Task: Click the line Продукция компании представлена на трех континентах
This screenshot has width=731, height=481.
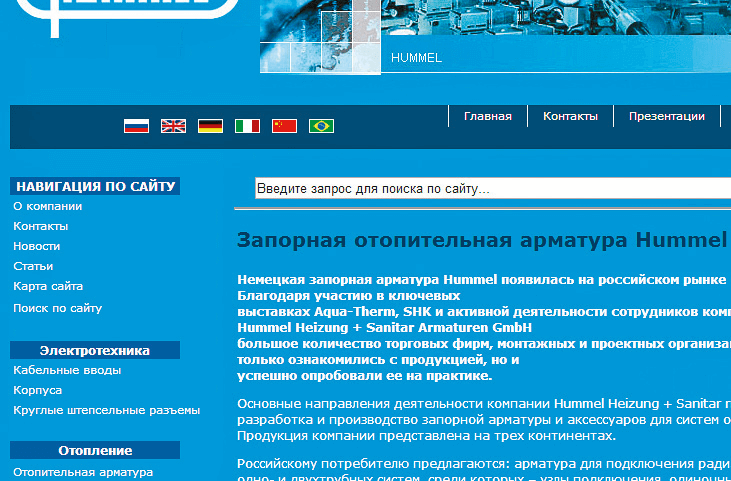Action: pos(427,436)
